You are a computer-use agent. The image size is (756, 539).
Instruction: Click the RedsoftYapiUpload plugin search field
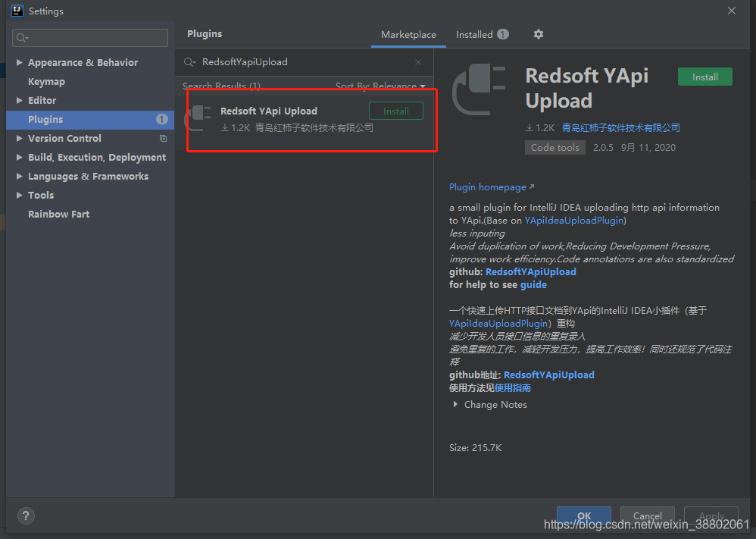click(304, 62)
